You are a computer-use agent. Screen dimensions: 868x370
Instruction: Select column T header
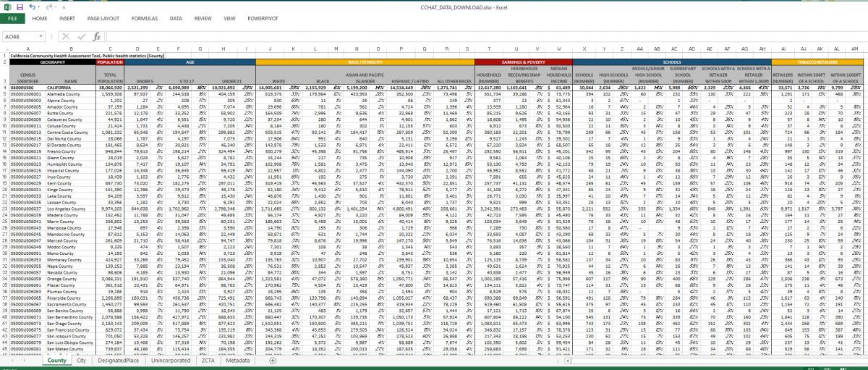488,48
